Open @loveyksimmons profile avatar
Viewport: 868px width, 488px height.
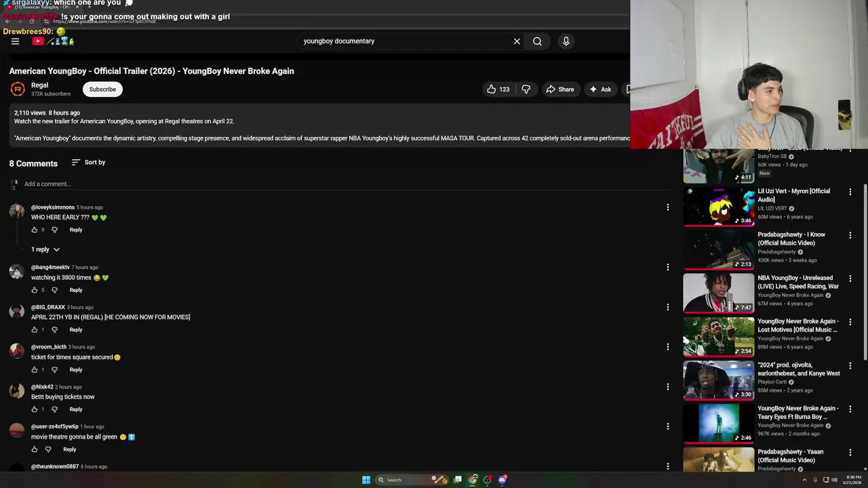point(16,211)
